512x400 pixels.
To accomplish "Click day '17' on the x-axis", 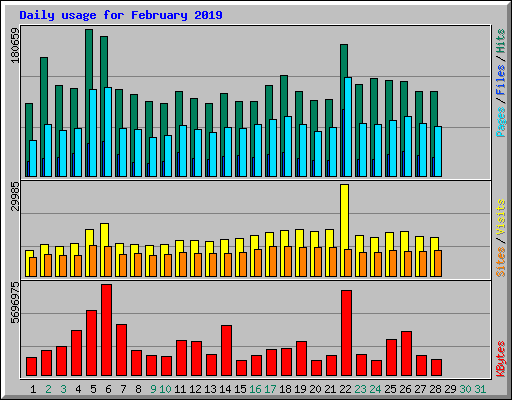I will pyautogui.click(x=270, y=389).
